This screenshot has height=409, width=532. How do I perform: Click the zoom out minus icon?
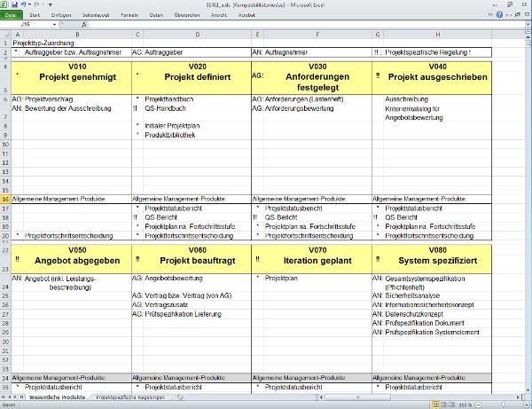tap(478, 405)
